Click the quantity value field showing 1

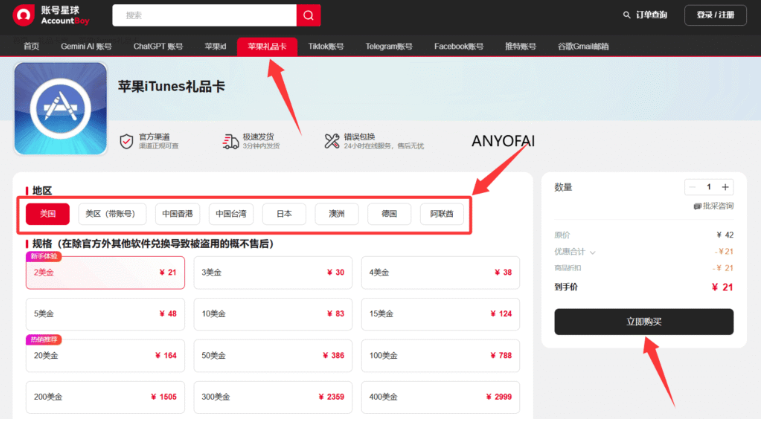[709, 187]
